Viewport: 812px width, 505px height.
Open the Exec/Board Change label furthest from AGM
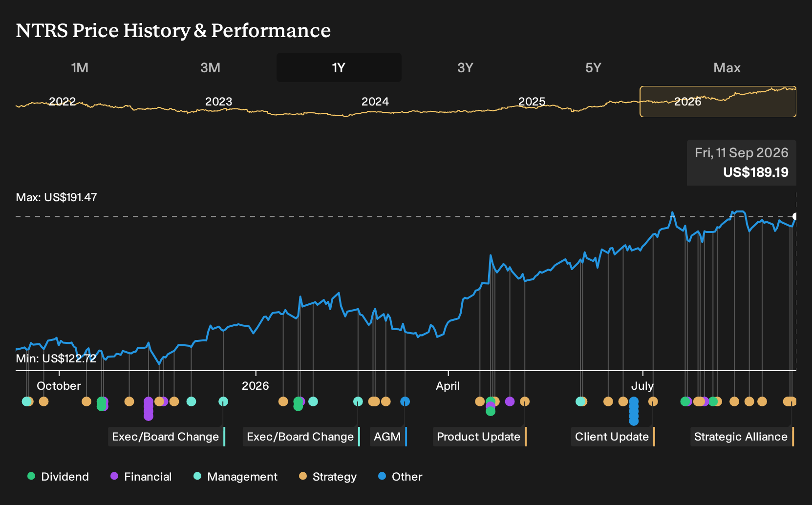click(167, 437)
